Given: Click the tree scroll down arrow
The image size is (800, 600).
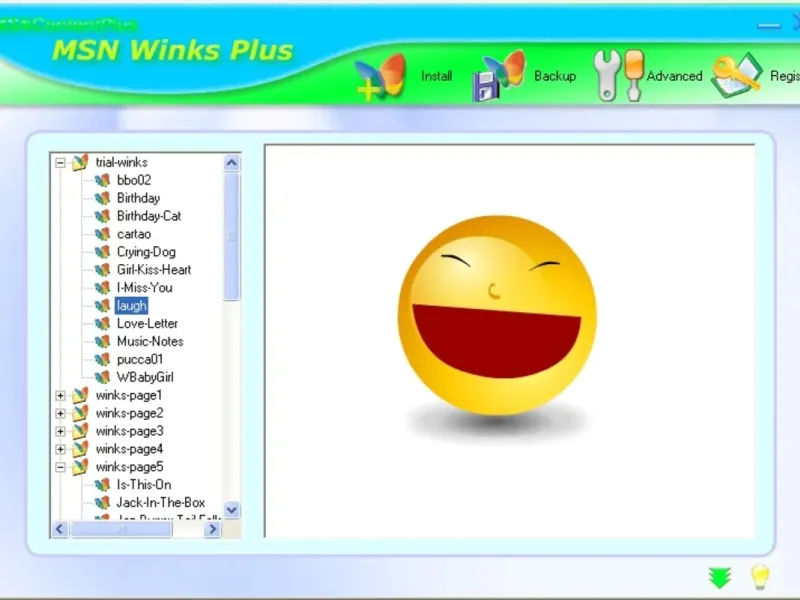Looking at the screenshot, I should pyautogui.click(x=232, y=510).
